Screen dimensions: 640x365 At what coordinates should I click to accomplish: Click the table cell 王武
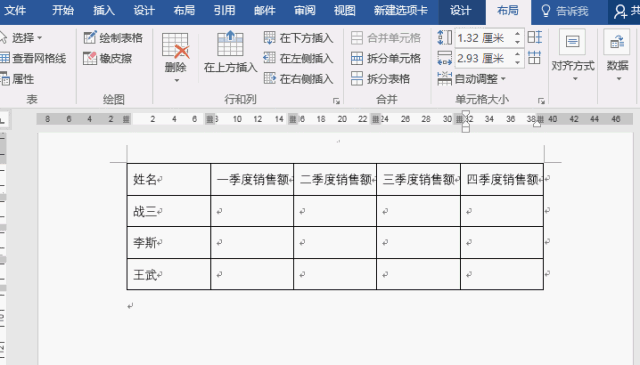click(169, 274)
